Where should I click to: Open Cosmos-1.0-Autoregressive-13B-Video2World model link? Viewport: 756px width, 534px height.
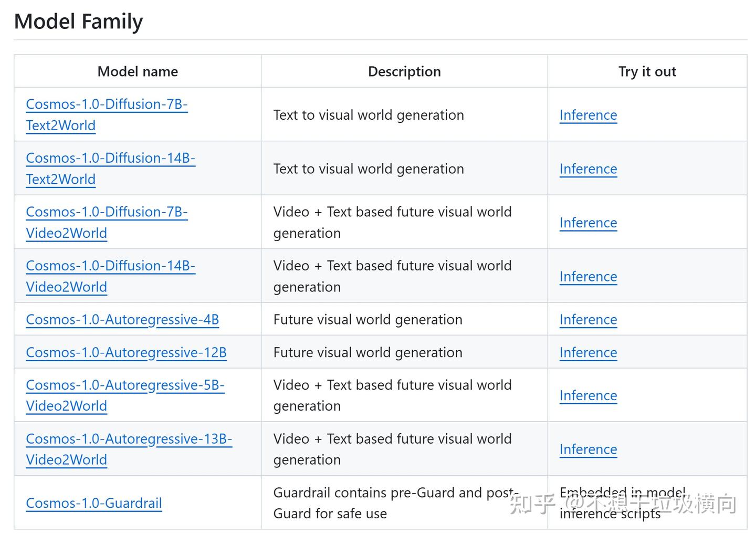pos(129,439)
